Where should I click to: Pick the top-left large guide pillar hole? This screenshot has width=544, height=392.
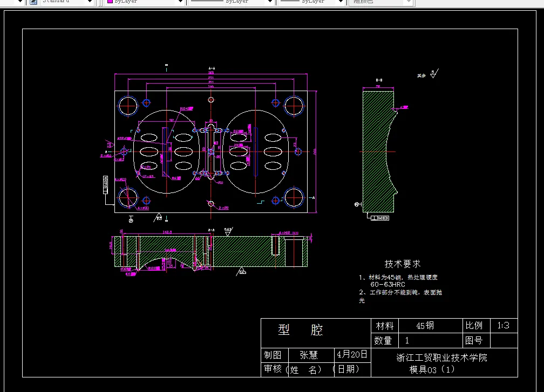tap(128, 106)
